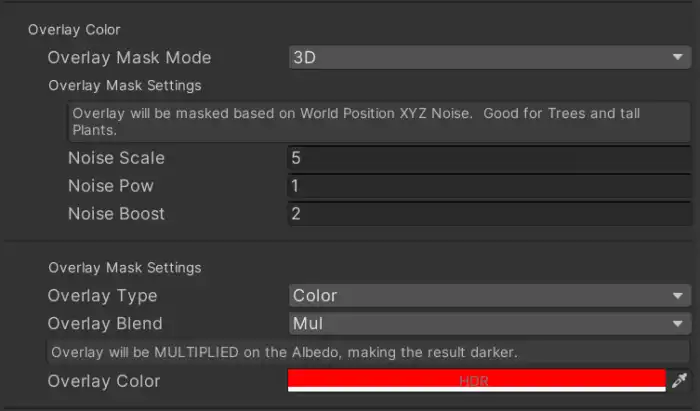Click the Overlay Color label beside the red swatch
Screen dimensions: 700x411
click(103, 381)
